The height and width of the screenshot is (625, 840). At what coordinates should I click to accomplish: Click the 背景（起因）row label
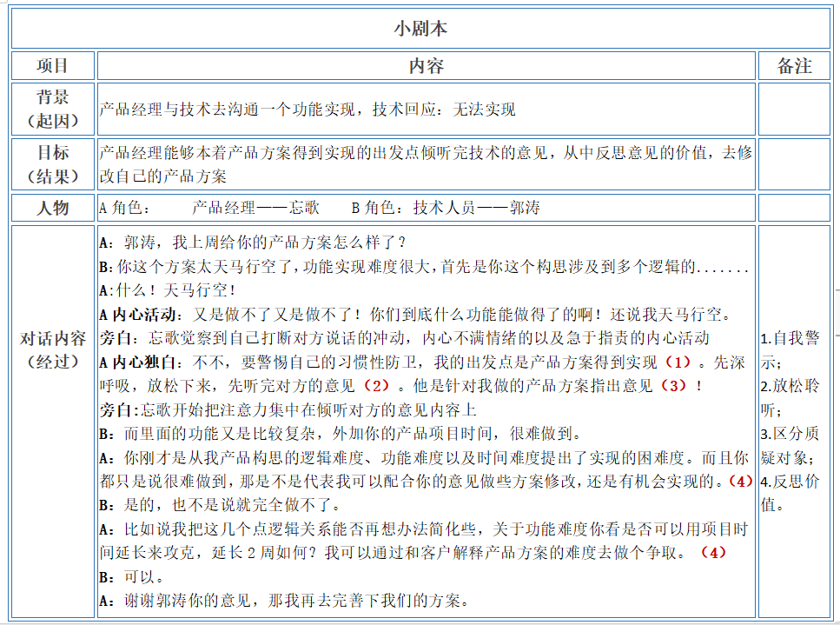54,108
